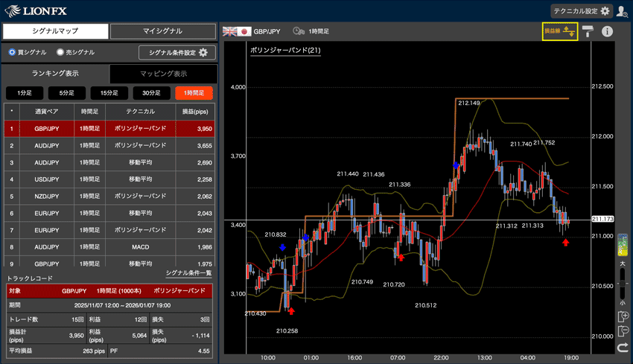Select the 買シグナル radio button
The width and height of the screenshot is (633, 364).
13,52
